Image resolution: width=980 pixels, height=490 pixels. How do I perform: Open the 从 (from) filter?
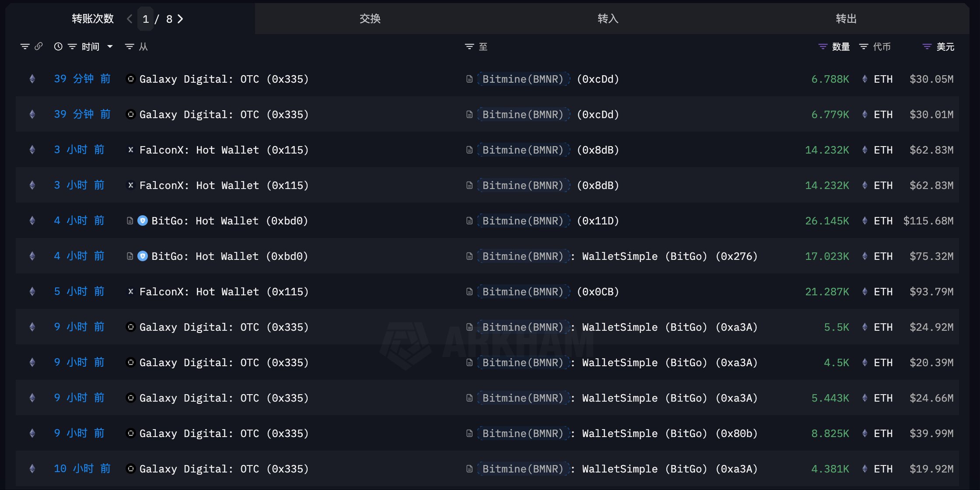[x=129, y=46]
